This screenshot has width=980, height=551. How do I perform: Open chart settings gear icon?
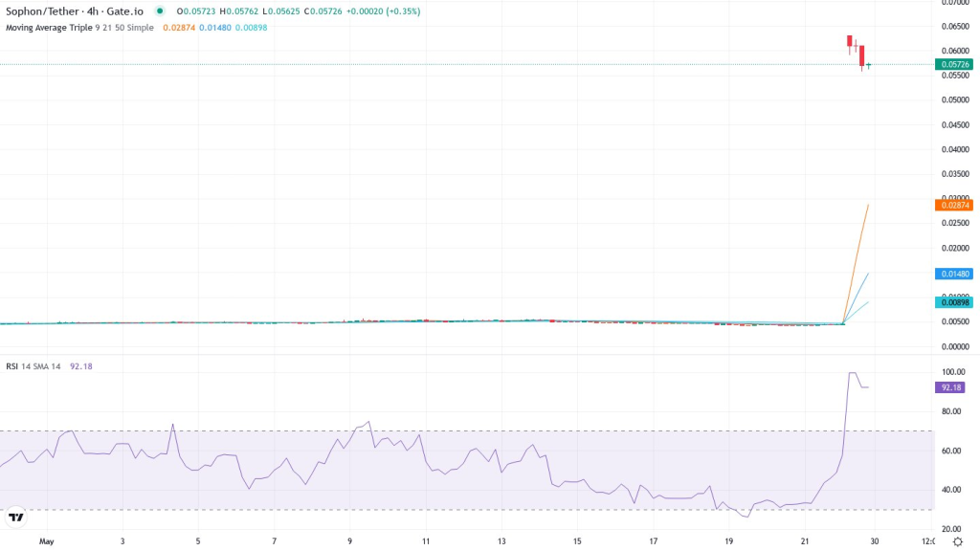(x=957, y=541)
